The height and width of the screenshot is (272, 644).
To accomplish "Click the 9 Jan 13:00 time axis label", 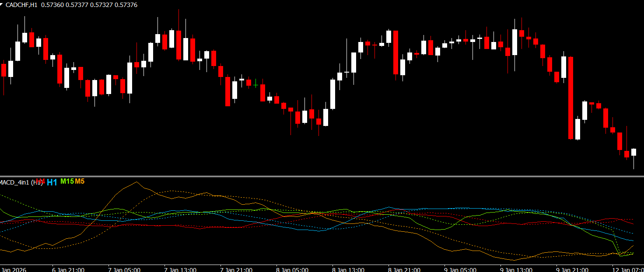I will [516, 269].
